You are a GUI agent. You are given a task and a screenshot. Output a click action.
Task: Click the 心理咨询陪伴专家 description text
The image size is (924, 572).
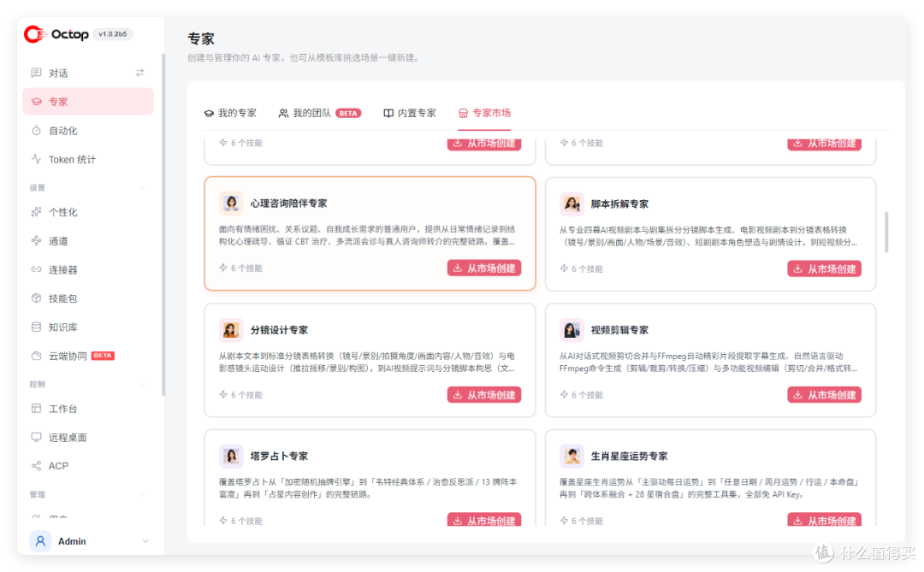pos(367,235)
